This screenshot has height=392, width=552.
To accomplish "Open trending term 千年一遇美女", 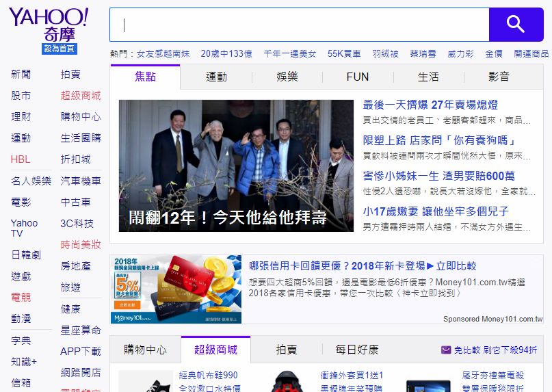I will pyautogui.click(x=290, y=54).
